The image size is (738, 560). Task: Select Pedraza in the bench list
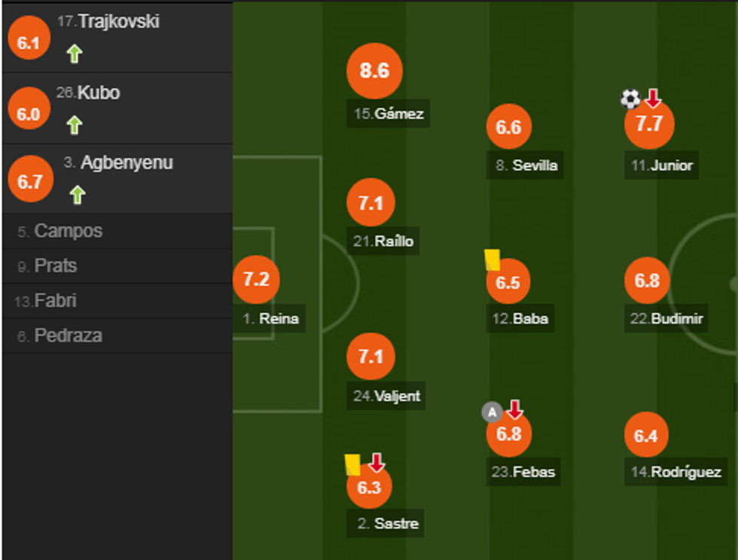68,336
